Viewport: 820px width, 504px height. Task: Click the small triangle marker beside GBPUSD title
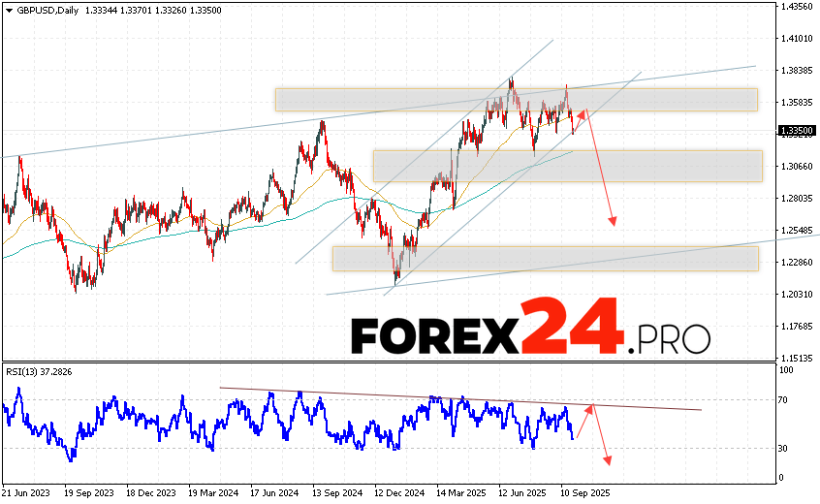(6, 9)
